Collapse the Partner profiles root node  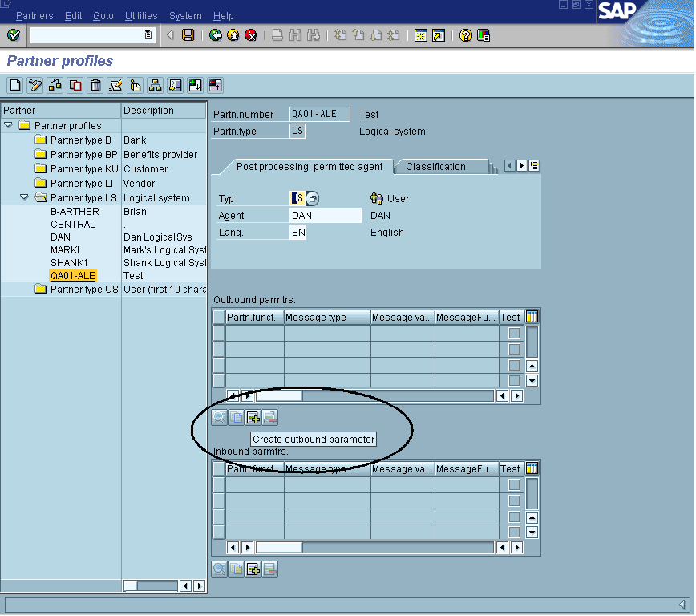[x=9, y=125]
